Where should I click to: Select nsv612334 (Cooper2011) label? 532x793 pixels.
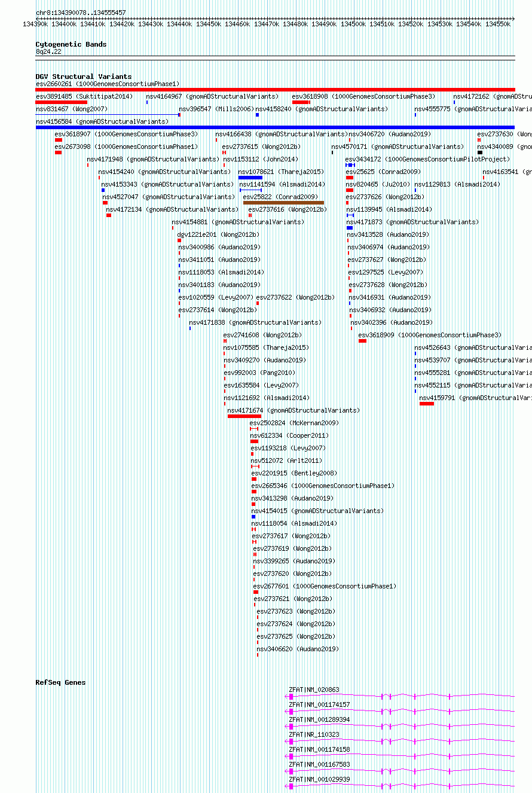tap(289, 435)
